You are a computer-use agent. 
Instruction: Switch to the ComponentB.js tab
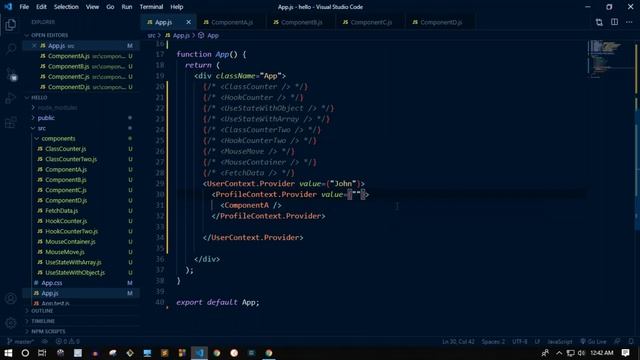[301, 22]
